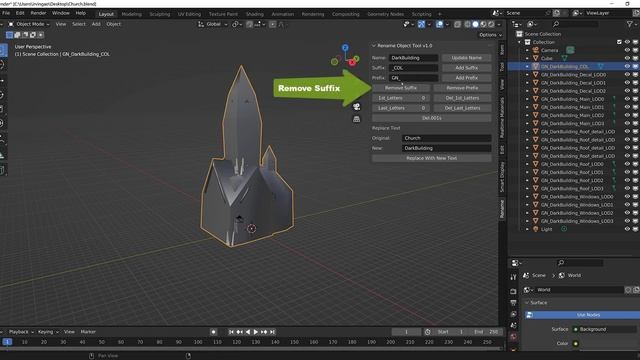Click the Light object icon in outliner
The width and height of the screenshot is (640, 360).
point(536,229)
